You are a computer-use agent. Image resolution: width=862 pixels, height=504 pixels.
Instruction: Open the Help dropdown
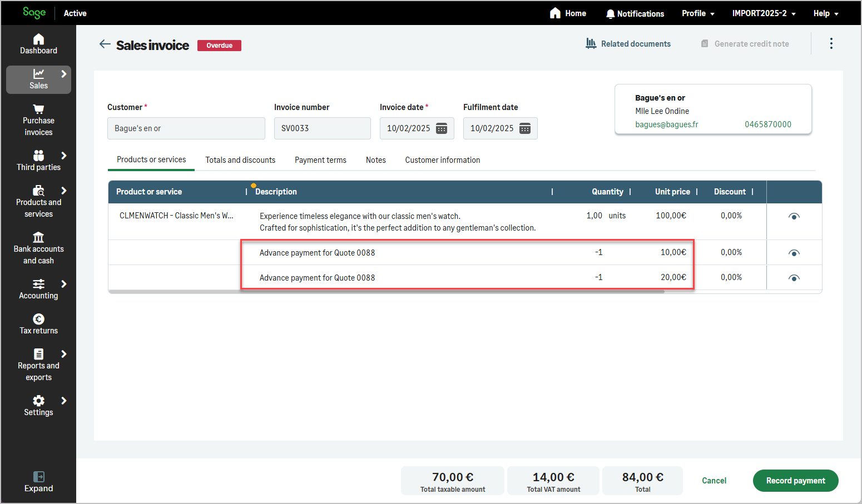(x=826, y=13)
